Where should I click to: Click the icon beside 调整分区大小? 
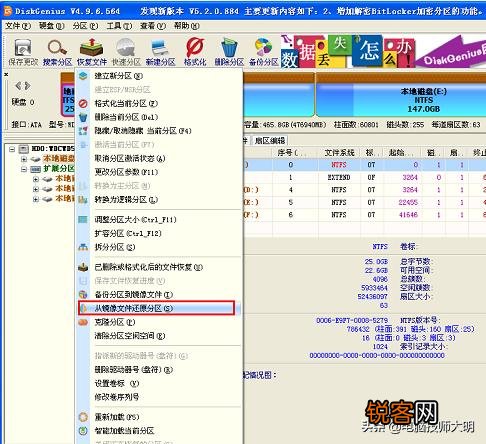tap(83, 219)
